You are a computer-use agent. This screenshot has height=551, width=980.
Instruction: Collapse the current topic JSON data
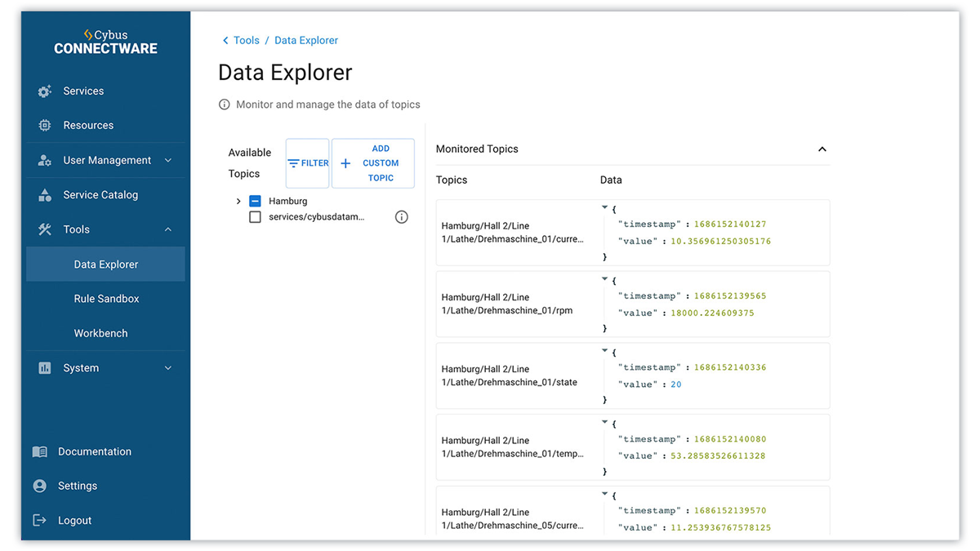point(604,208)
